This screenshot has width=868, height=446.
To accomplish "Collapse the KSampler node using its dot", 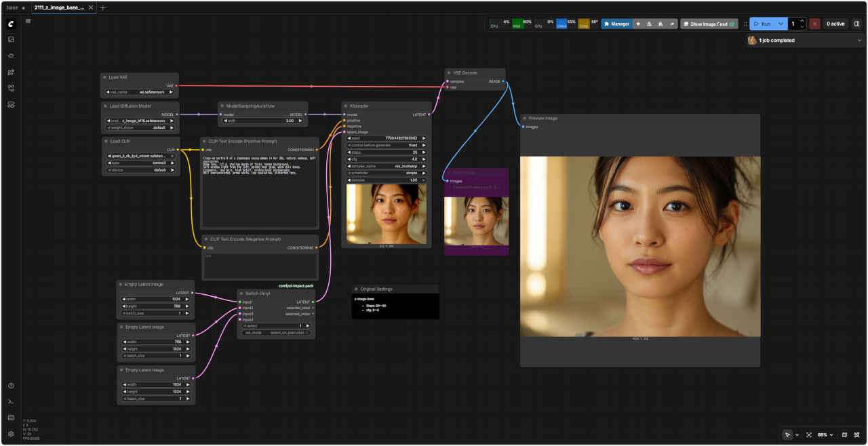I will click(347, 106).
